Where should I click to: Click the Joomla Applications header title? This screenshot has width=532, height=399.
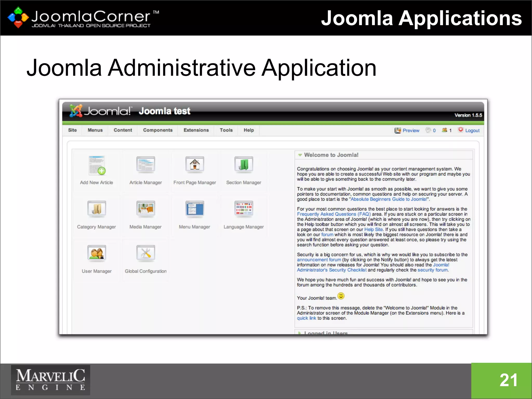click(421, 18)
